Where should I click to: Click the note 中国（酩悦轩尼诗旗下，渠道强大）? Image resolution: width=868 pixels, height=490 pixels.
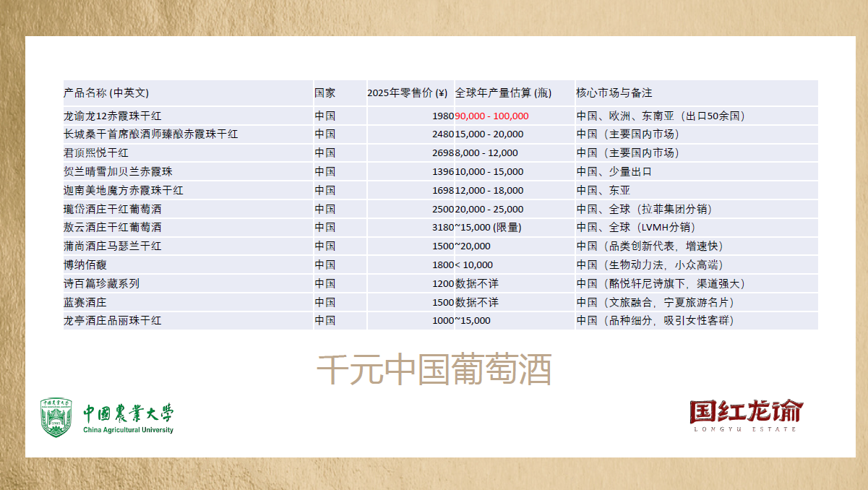661,284
